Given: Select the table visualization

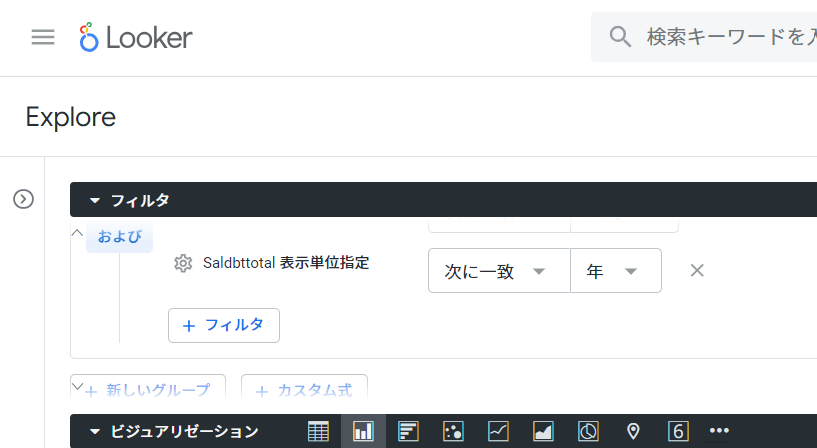Looking at the screenshot, I should click(318, 431).
